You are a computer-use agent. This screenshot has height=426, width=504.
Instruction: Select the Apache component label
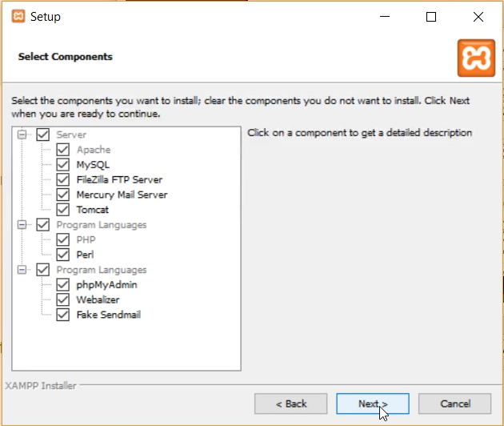coord(94,150)
